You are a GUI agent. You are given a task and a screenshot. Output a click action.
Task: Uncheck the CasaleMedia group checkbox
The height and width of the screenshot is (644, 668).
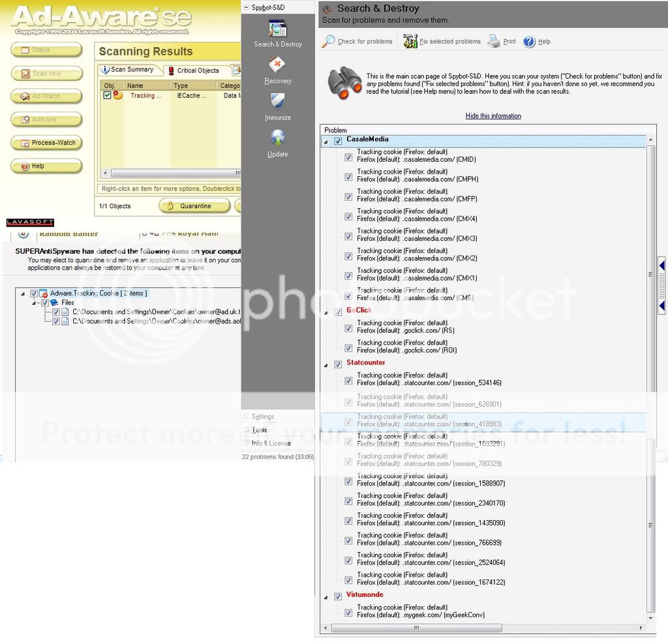pos(338,141)
